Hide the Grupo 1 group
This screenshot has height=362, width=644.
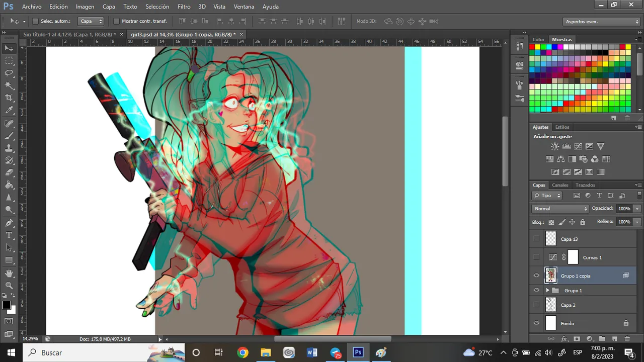coord(536,290)
